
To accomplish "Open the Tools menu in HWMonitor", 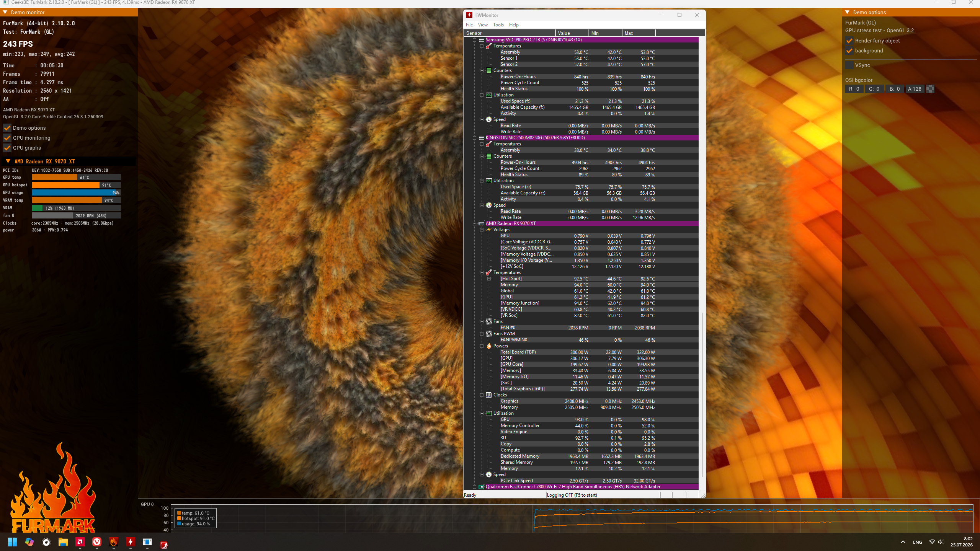I will [498, 25].
